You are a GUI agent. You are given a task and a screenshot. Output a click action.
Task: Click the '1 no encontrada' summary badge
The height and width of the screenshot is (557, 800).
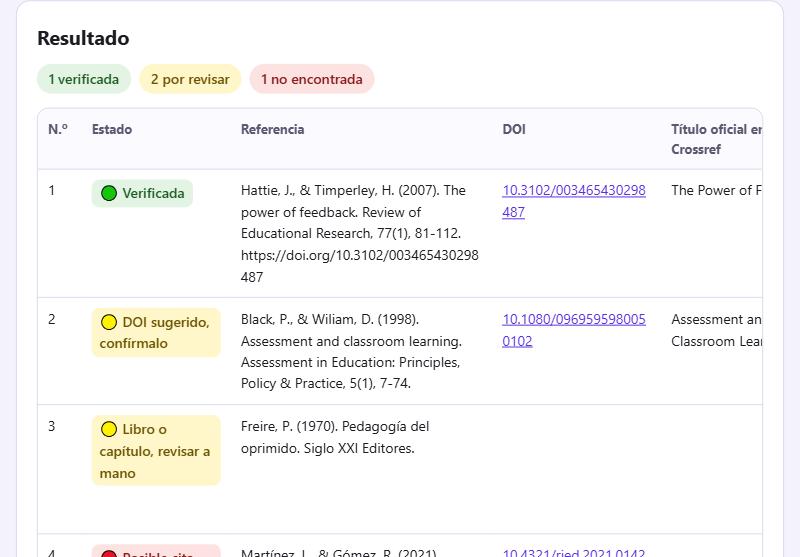(x=312, y=79)
